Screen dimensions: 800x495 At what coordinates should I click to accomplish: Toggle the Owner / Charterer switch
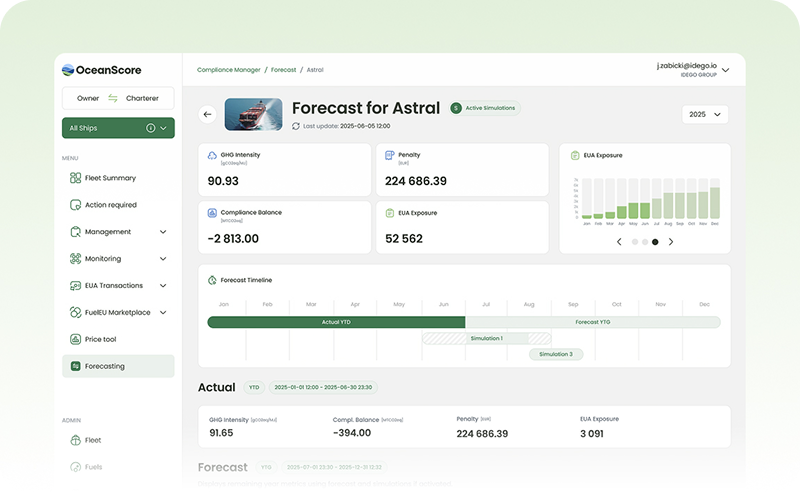click(x=113, y=98)
